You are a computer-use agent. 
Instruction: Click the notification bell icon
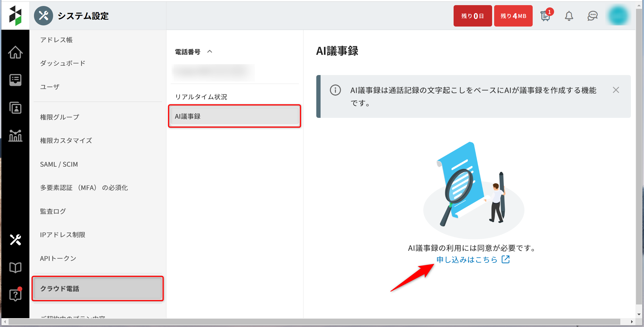click(x=569, y=16)
